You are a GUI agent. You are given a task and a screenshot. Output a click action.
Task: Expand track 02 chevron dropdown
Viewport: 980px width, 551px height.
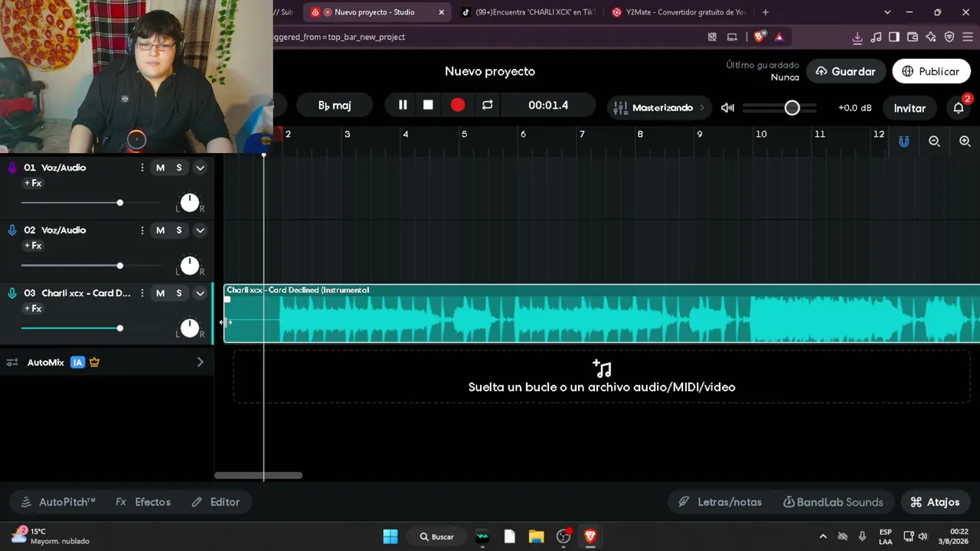[x=200, y=230]
